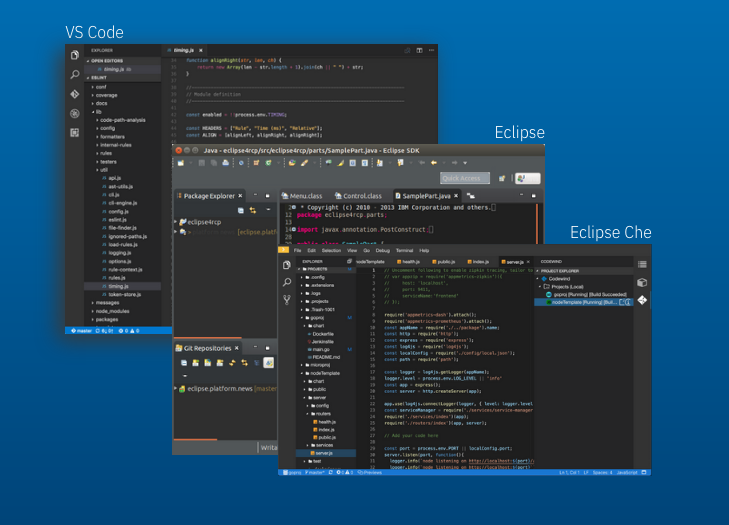This screenshot has height=525, width=729.
Task: Open Debug view in VS Code activity bar
Action: click(x=74, y=113)
